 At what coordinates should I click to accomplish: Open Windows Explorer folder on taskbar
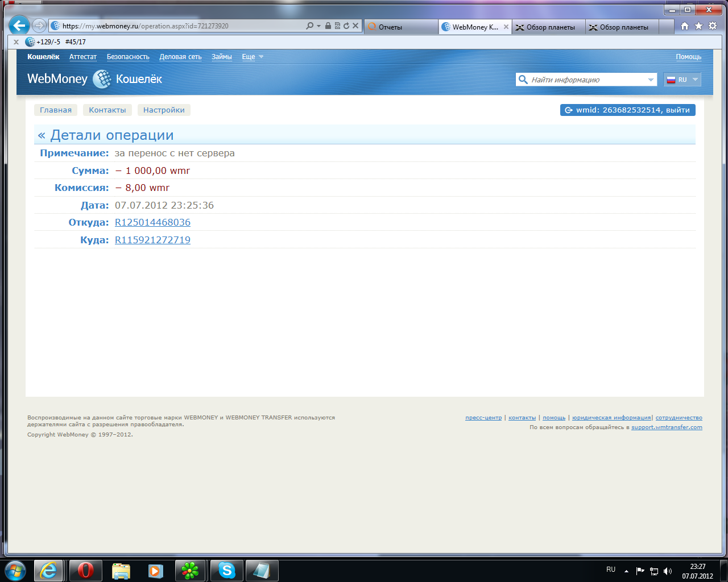[121, 570]
